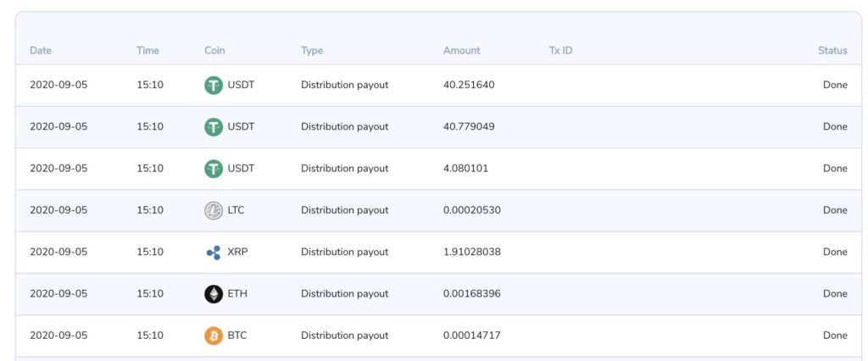This screenshot has width=868, height=361.
Task: Click the Bitcoin coin icon
Action: (214, 336)
